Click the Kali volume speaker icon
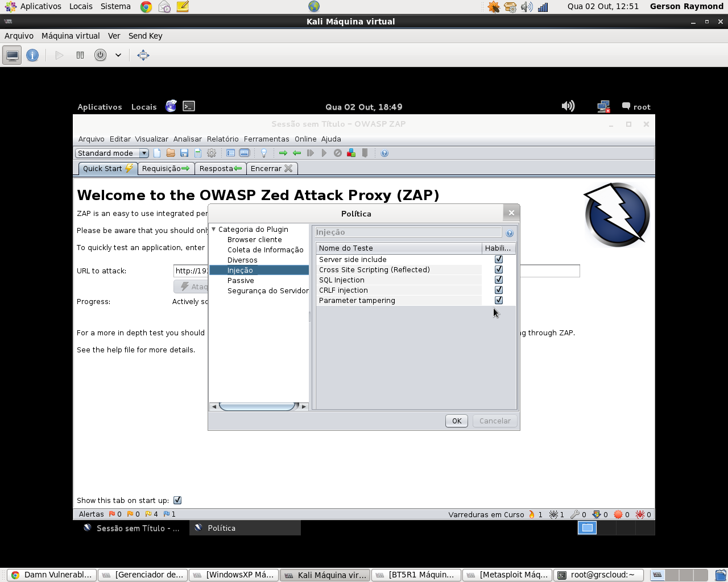Image resolution: width=728 pixels, height=582 pixels. tap(568, 106)
